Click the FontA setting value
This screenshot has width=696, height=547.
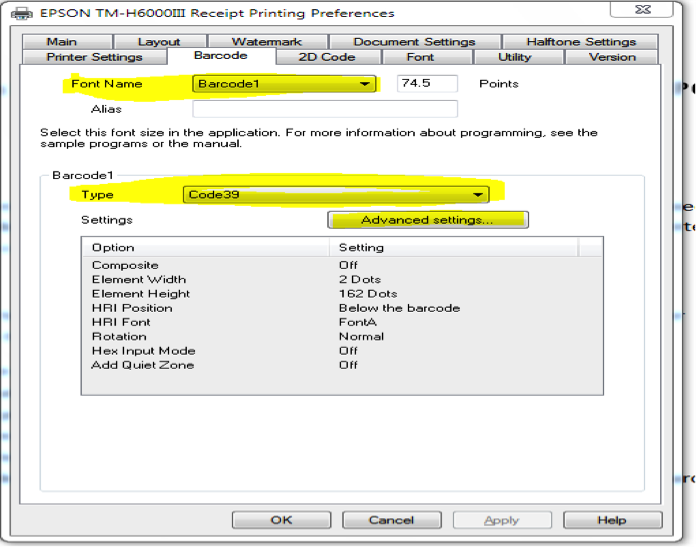point(358,322)
